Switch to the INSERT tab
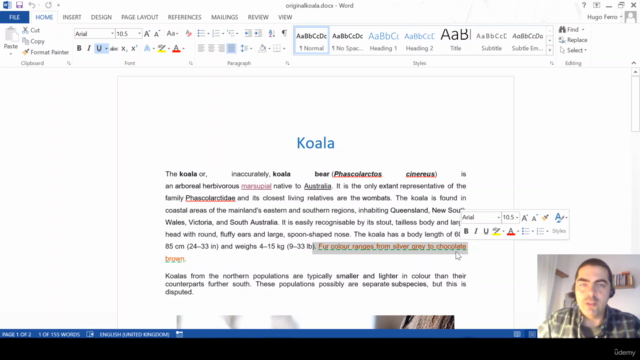 tap(72, 17)
